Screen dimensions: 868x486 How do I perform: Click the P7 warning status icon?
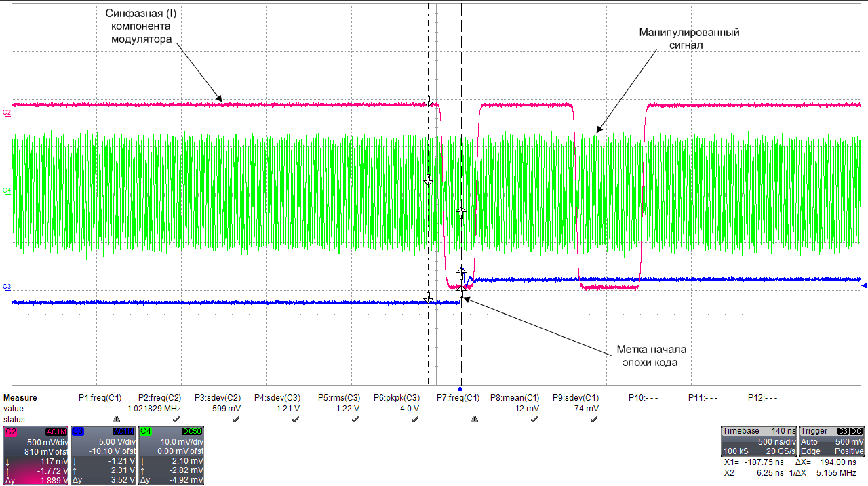point(474,420)
